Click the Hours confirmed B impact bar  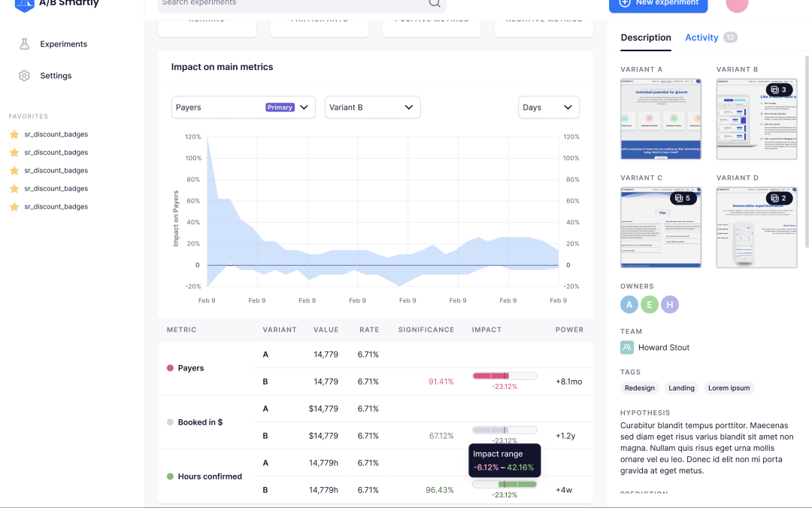(504, 484)
